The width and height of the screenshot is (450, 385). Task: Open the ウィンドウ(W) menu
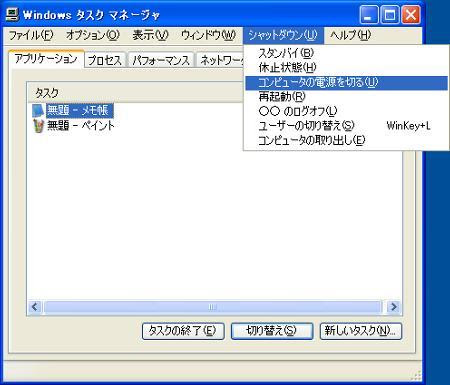coord(208,35)
